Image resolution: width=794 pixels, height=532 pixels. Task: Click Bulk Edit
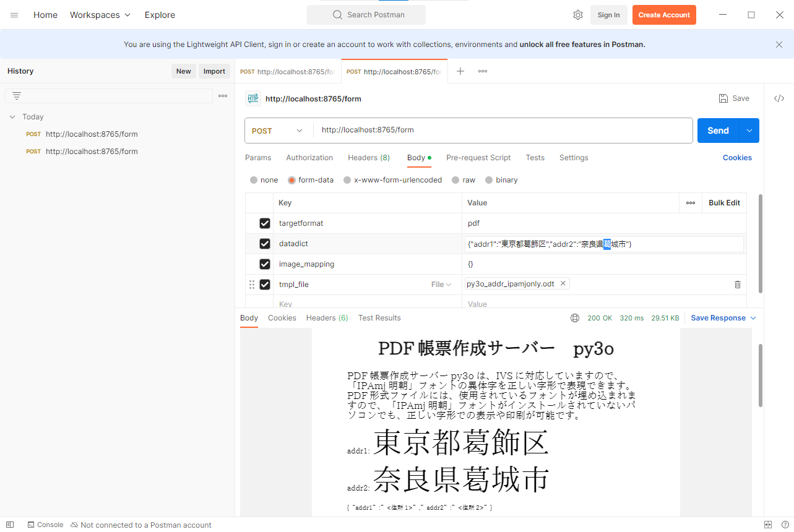click(725, 203)
